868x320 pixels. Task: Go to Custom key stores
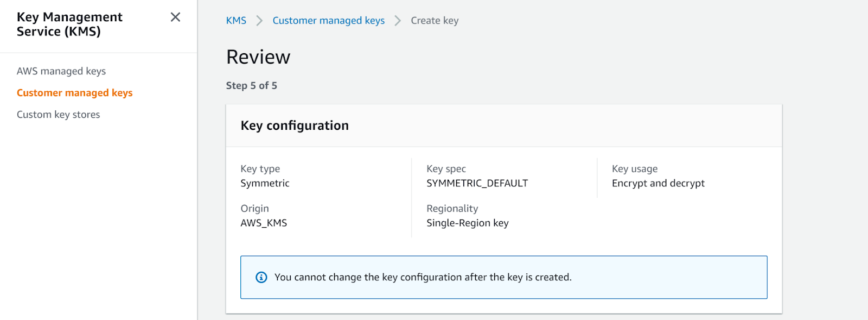coord(58,115)
